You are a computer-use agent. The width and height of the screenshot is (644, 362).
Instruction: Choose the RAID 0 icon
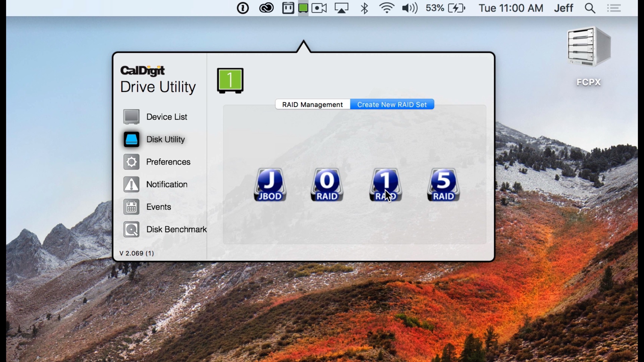coord(327,185)
